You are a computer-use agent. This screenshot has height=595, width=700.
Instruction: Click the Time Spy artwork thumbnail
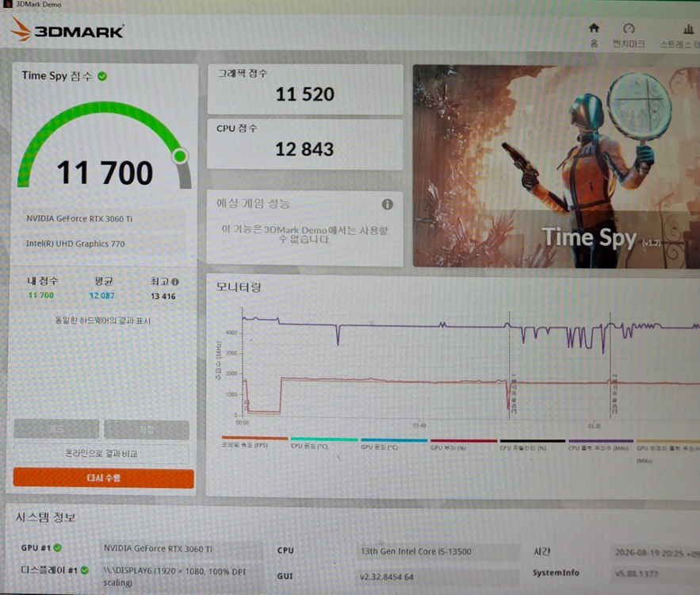[x=557, y=167]
